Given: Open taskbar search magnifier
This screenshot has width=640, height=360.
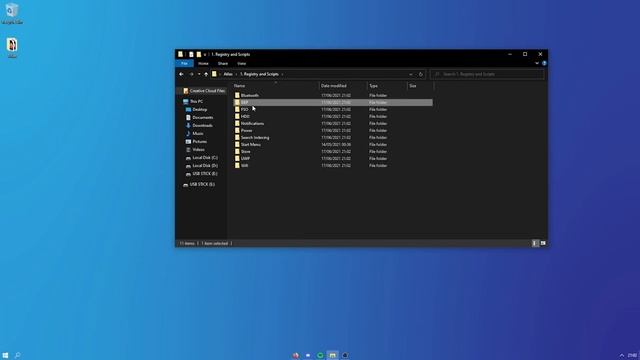Looking at the screenshot, I should point(18,356).
